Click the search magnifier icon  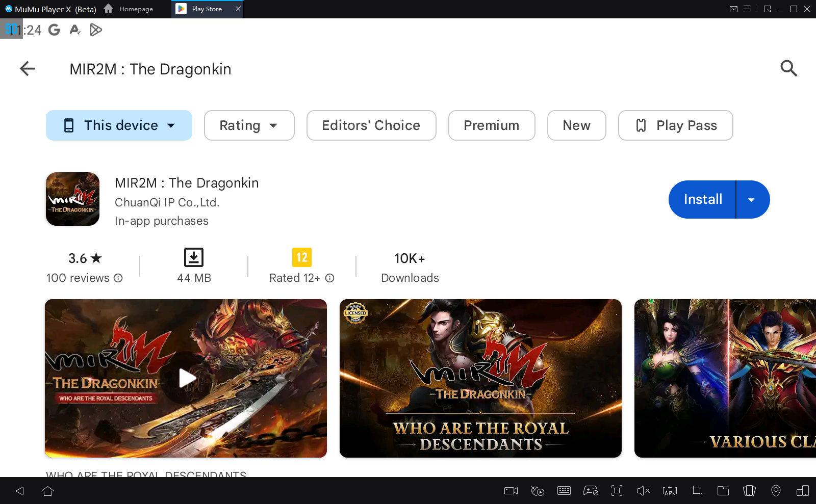788,68
